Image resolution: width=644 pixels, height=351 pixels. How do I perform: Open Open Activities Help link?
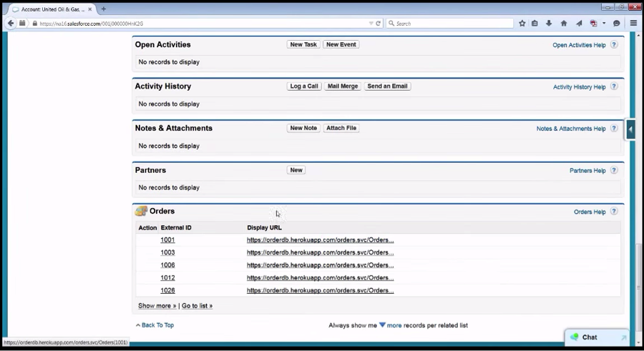tap(579, 45)
